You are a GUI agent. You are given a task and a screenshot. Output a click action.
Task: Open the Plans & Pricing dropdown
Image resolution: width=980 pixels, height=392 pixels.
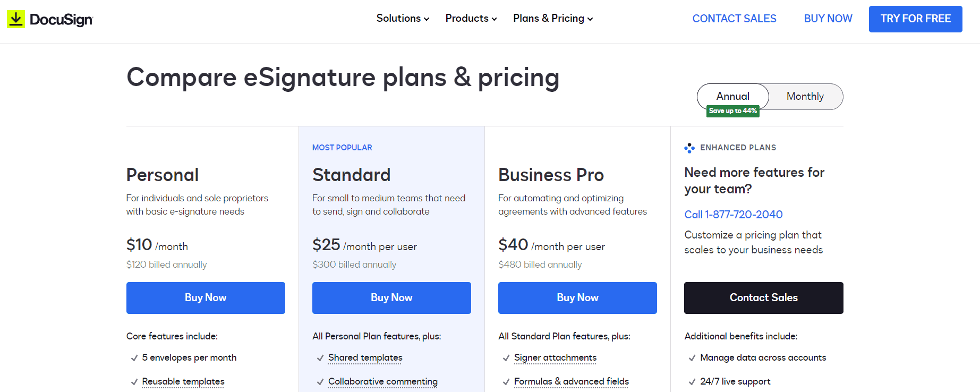tap(552, 18)
